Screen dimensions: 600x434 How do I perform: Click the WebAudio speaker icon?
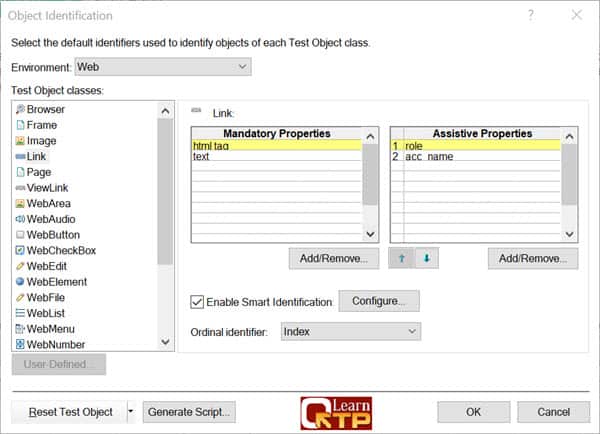coord(20,219)
